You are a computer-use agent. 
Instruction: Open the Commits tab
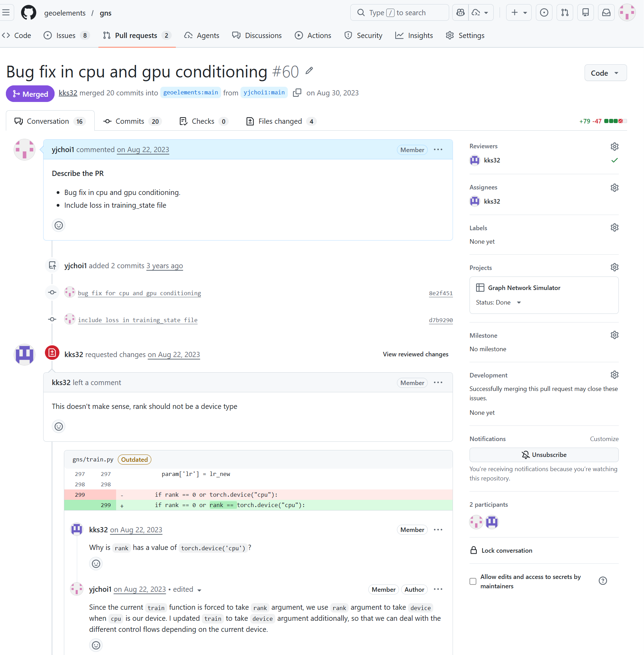click(x=130, y=121)
